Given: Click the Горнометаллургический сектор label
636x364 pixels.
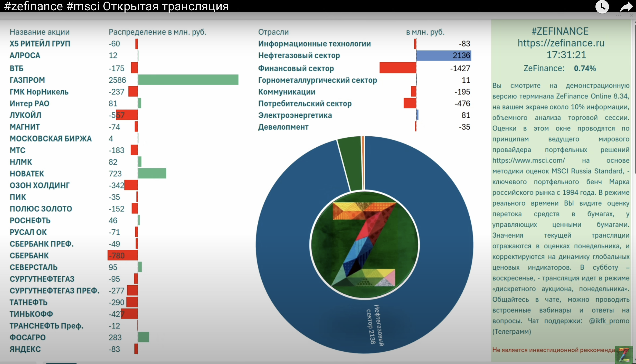Looking at the screenshot, I should tap(318, 80).
